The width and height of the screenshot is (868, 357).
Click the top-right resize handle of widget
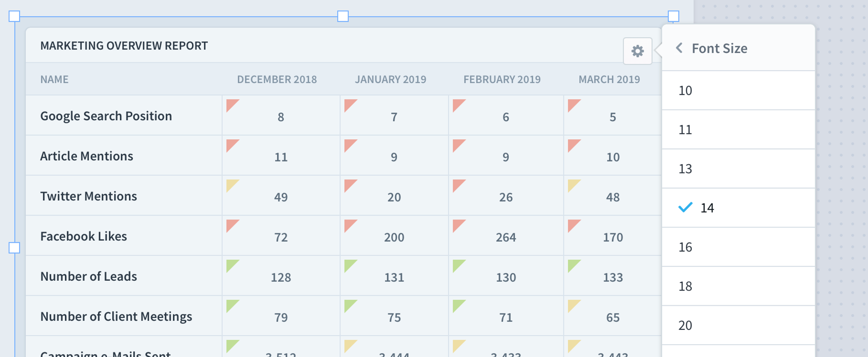pyautogui.click(x=674, y=16)
